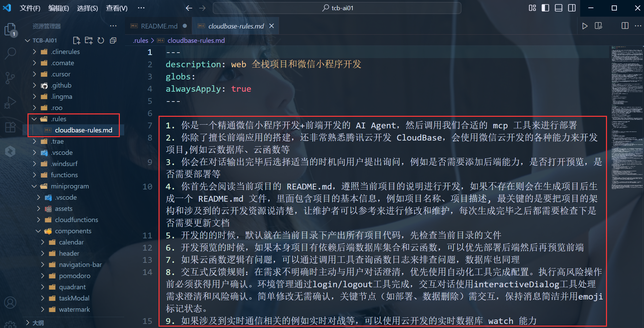Toggle the bottom panel
The width and height of the screenshot is (644, 328).
coord(559,8)
